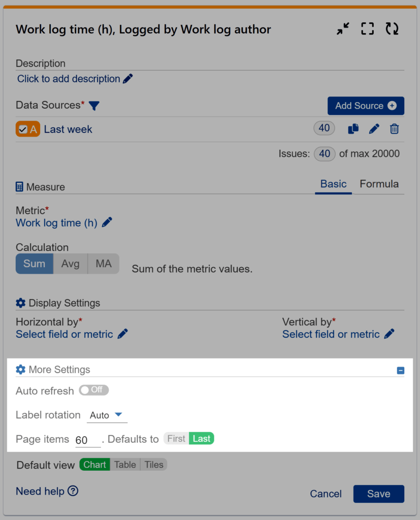420x520 pixels.
Task: Collapse the More Settings section
Action: click(x=401, y=369)
